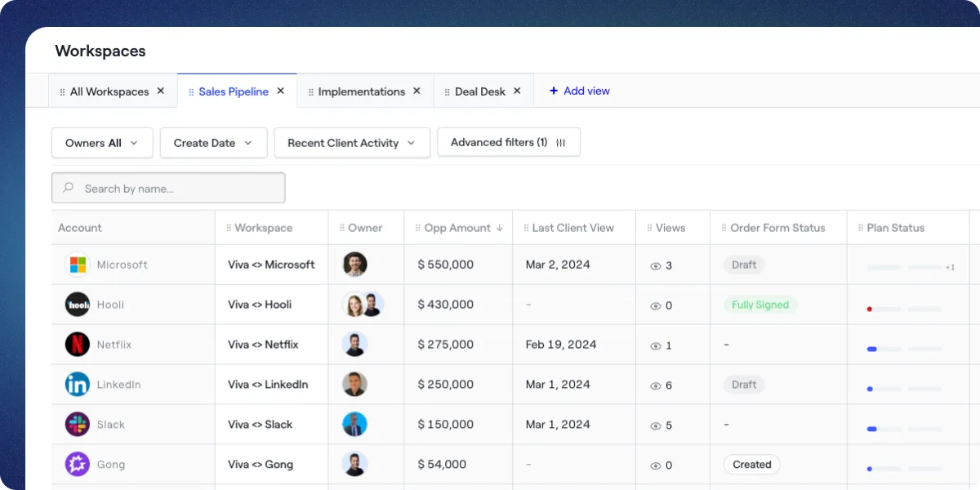Click eye views icon in LinkedIn row
980x490 pixels.
click(x=655, y=386)
